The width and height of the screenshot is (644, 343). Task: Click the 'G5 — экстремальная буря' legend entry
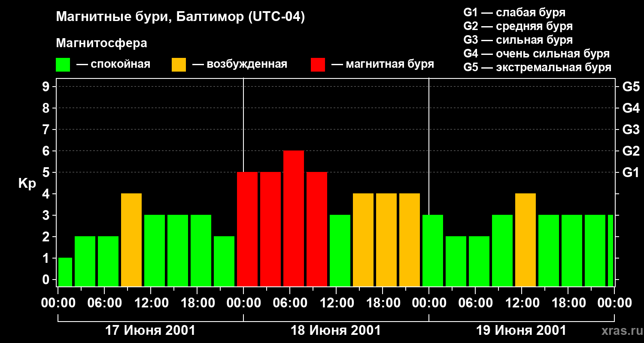(537, 67)
